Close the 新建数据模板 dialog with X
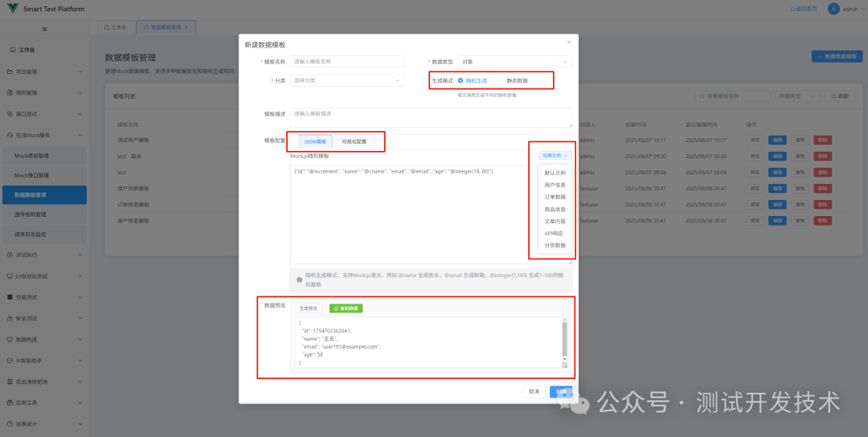 (x=568, y=42)
